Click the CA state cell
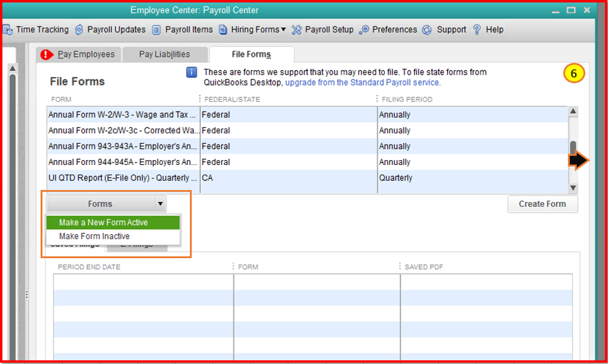 point(288,178)
